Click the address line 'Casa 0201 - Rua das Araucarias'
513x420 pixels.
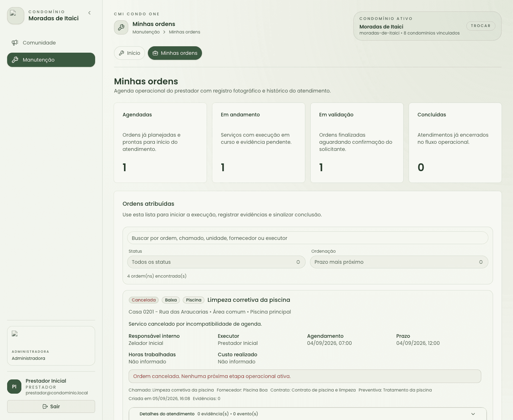(168, 312)
